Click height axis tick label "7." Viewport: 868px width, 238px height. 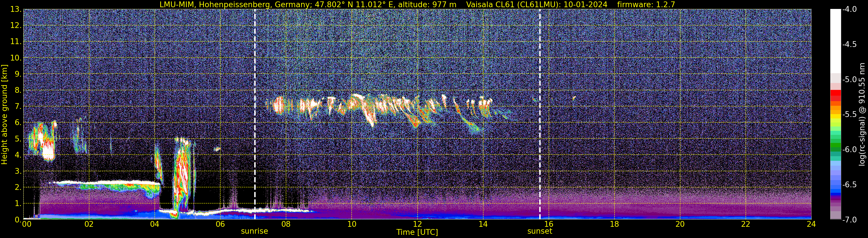(x=18, y=107)
